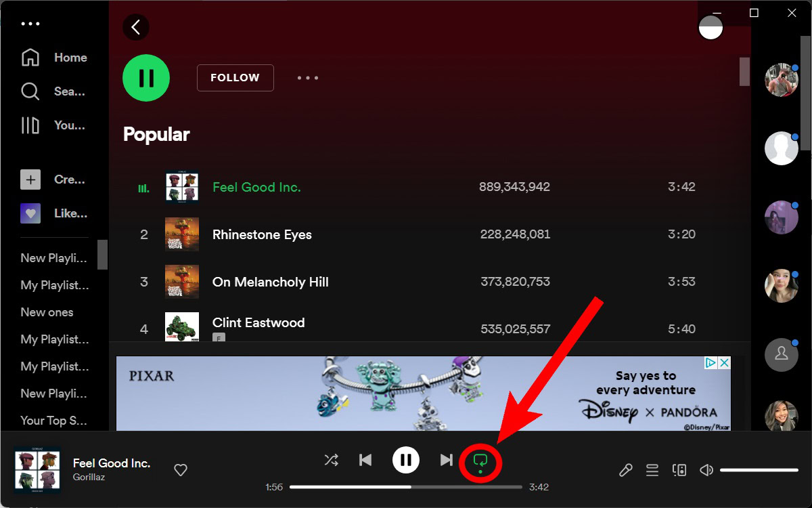Click the Pixar Disney x Pandora ad banner
This screenshot has width=812, height=508.
(x=424, y=394)
